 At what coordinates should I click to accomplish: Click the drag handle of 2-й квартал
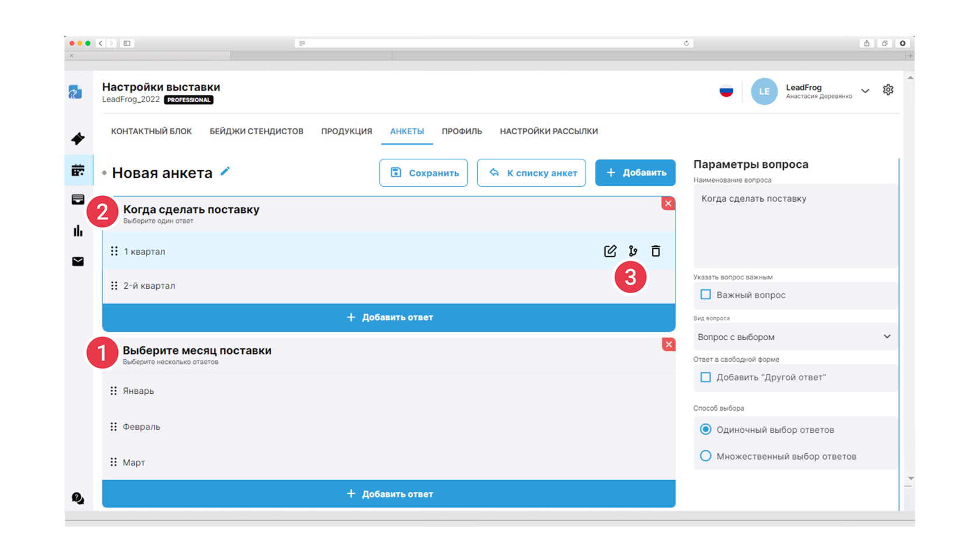click(x=114, y=285)
